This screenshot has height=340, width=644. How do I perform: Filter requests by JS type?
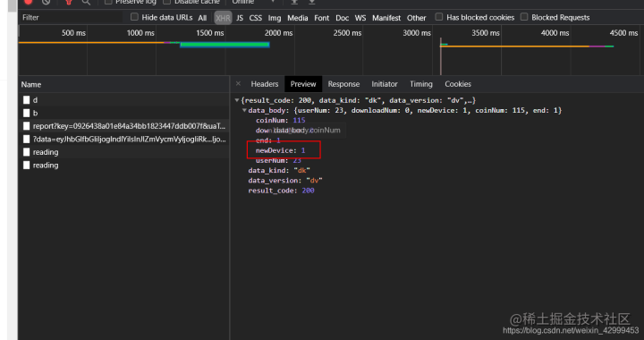(x=240, y=18)
